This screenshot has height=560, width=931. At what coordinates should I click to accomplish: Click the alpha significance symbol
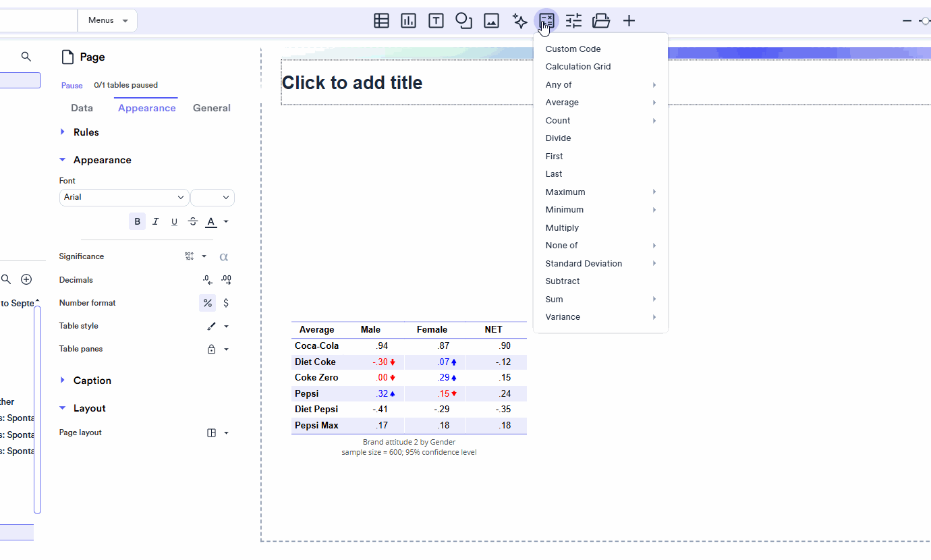(223, 256)
